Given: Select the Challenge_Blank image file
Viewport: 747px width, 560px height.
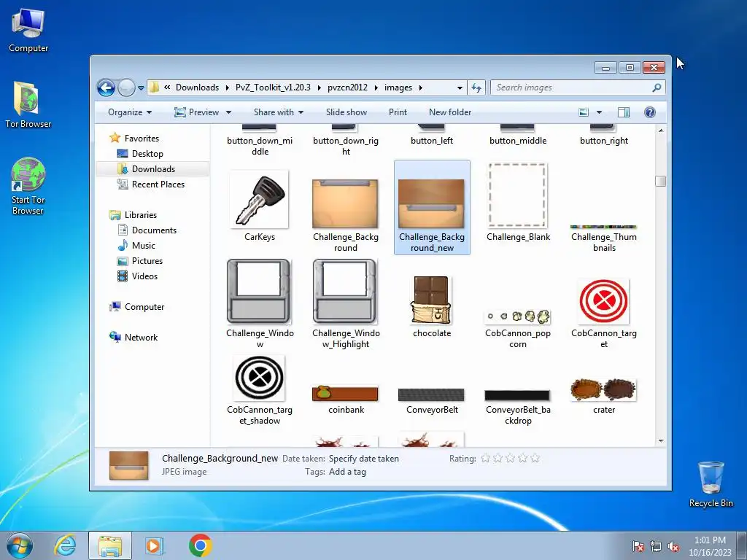Looking at the screenshot, I should click(x=518, y=203).
